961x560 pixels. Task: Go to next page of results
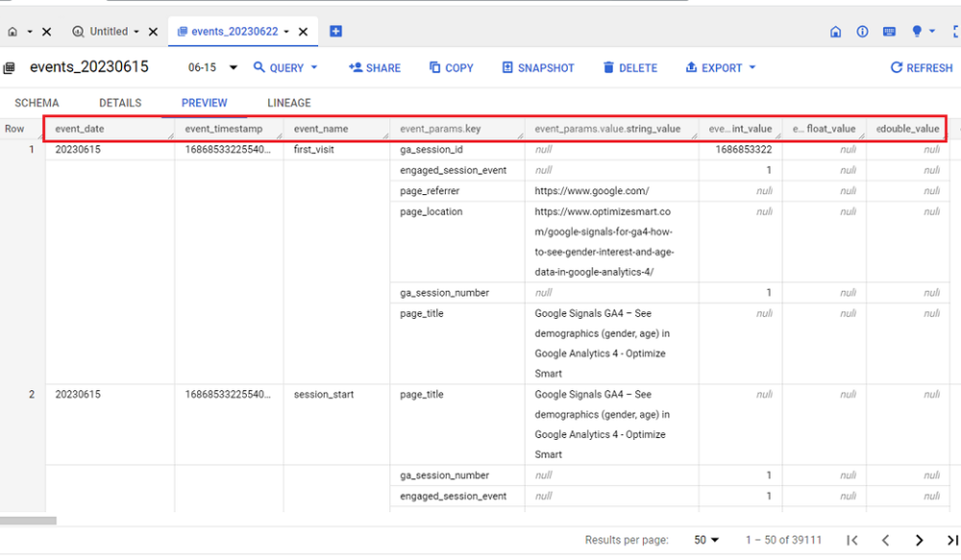[x=919, y=541]
